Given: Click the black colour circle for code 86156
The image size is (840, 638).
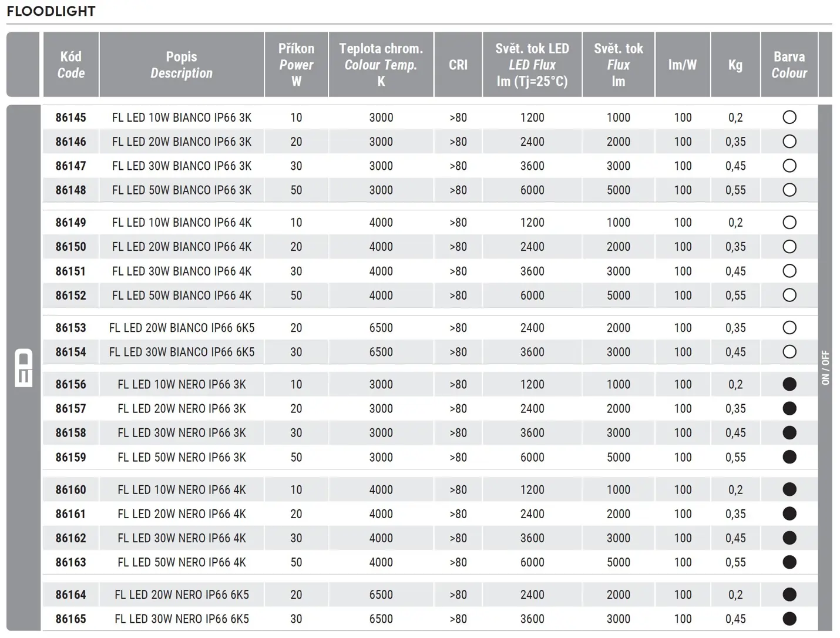Looking at the screenshot, I should point(789,384).
